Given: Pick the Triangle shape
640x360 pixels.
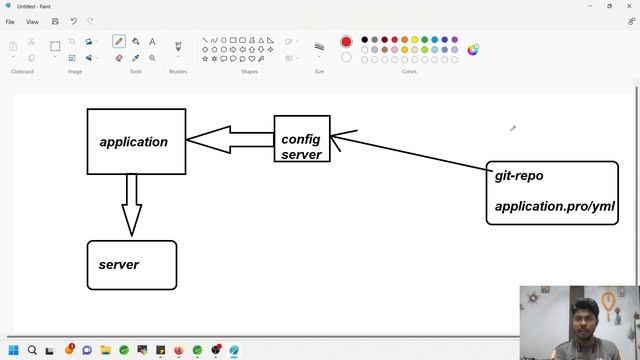Looking at the screenshot, I should tap(261, 40).
